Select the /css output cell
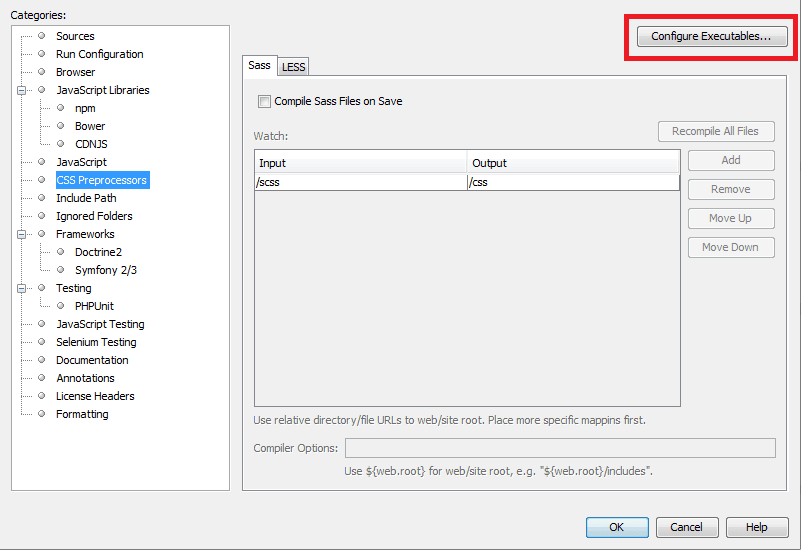 click(x=574, y=182)
